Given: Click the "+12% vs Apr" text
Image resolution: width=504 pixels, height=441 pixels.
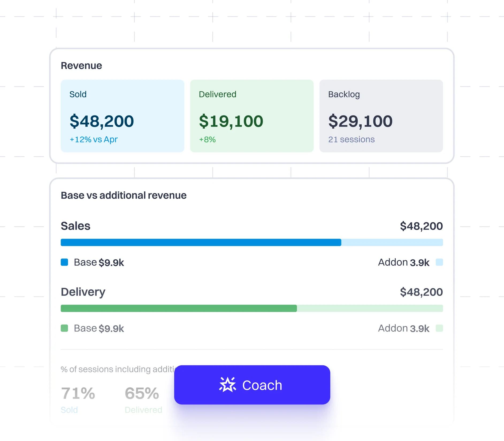Looking at the screenshot, I should [x=94, y=140].
